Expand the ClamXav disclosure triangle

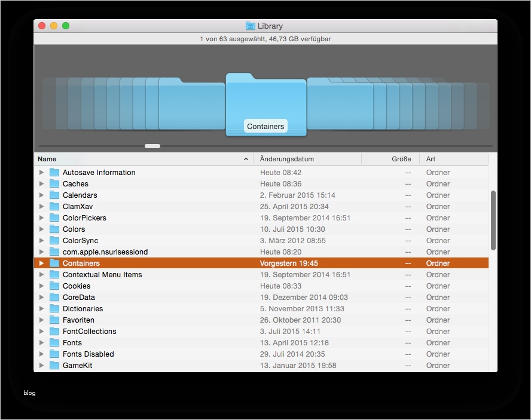tap(41, 207)
